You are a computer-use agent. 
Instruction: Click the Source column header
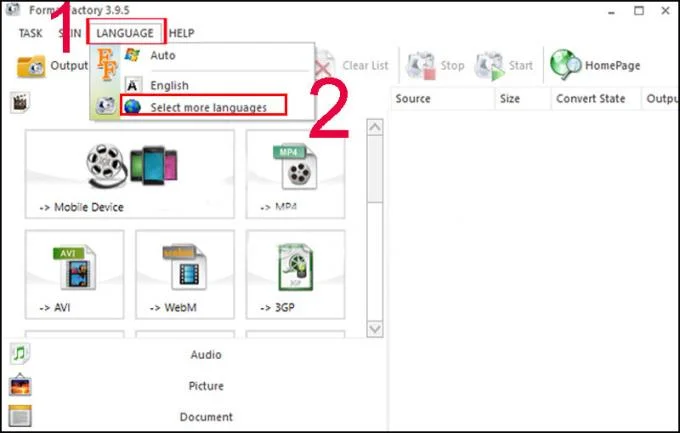pyautogui.click(x=442, y=98)
